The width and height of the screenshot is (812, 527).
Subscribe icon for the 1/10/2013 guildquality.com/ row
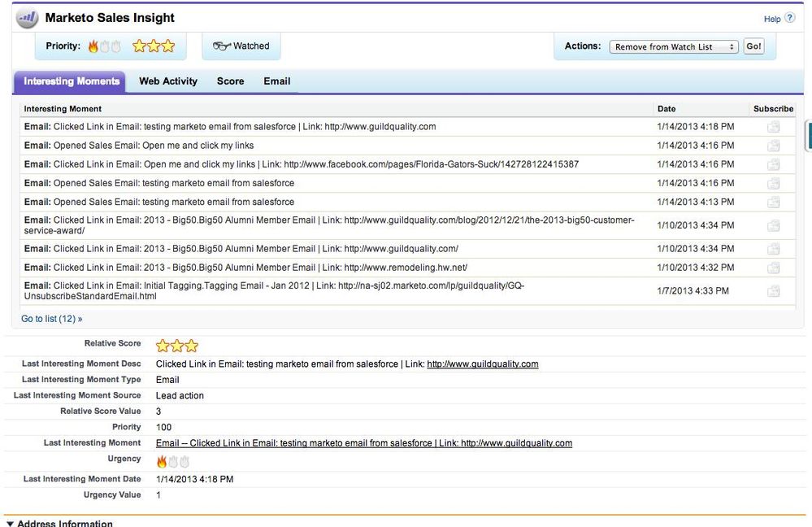coord(773,249)
